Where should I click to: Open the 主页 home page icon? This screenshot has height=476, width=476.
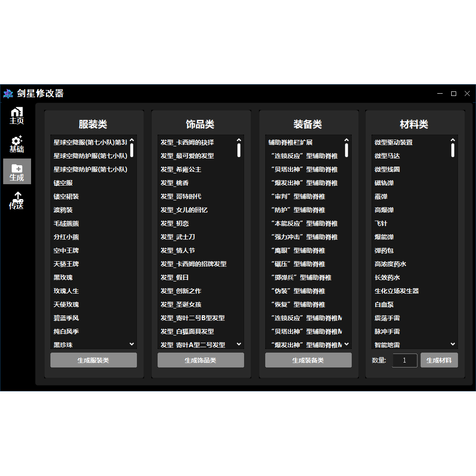[17, 116]
